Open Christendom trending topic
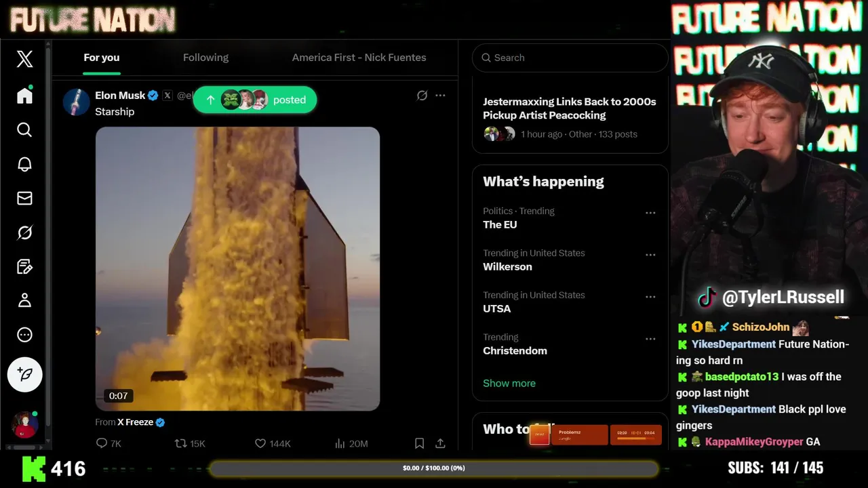Image resolution: width=868 pixels, height=488 pixels. pyautogui.click(x=515, y=350)
